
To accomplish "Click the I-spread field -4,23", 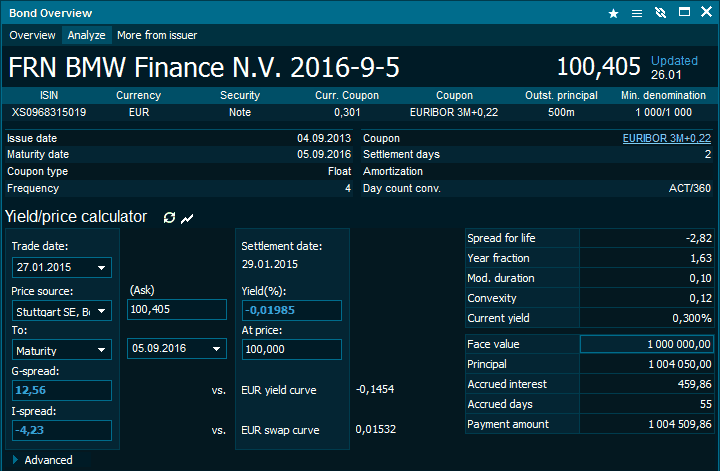I will [x=62, y=430].
